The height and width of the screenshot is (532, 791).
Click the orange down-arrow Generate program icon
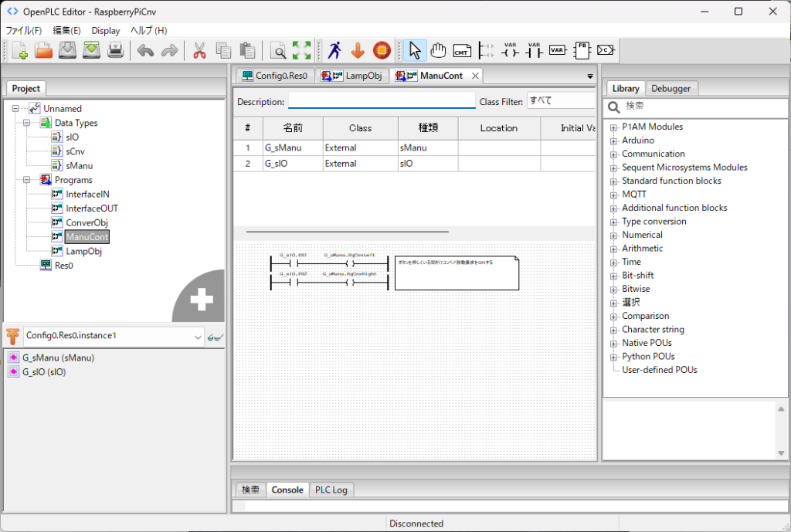pyautogui.click(x=358, y=50)
